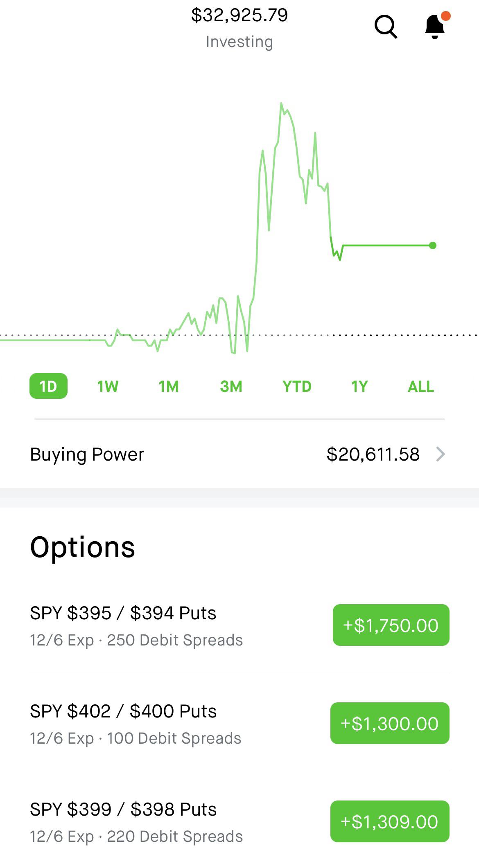The height and width of the screenshot is (868, 479).
Task: Expand Buying Power chevron arrow
Action: pos(441,454)
